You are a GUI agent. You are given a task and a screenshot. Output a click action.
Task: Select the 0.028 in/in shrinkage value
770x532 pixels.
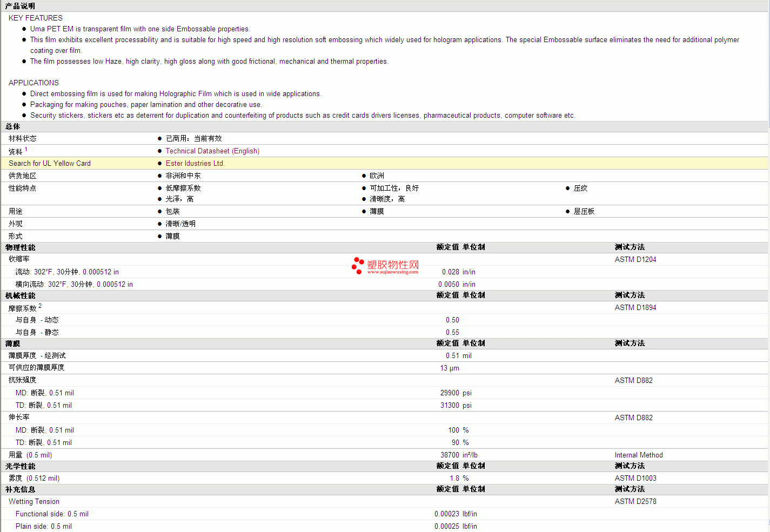pos(459,272)
